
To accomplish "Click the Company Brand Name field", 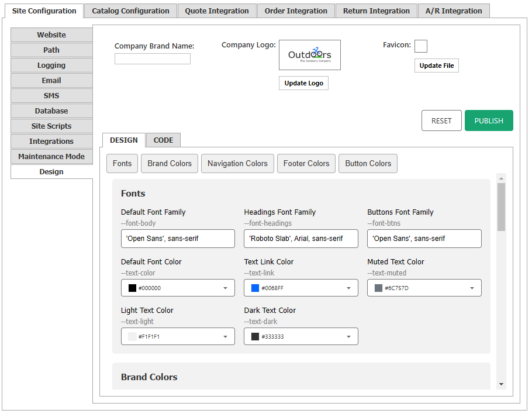I will coord(153,58).
